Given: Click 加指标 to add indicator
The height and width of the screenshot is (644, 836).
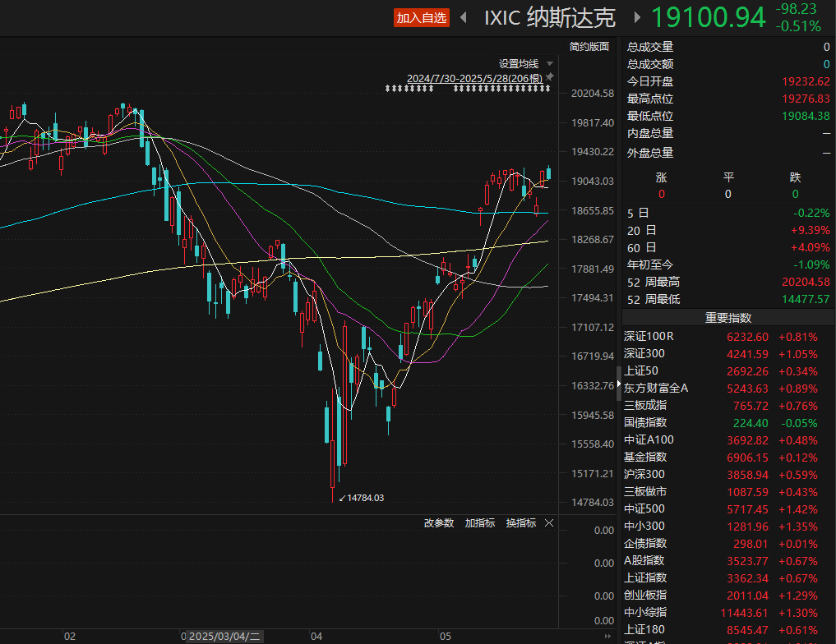Looking at the screenshot, I should 479,523.
